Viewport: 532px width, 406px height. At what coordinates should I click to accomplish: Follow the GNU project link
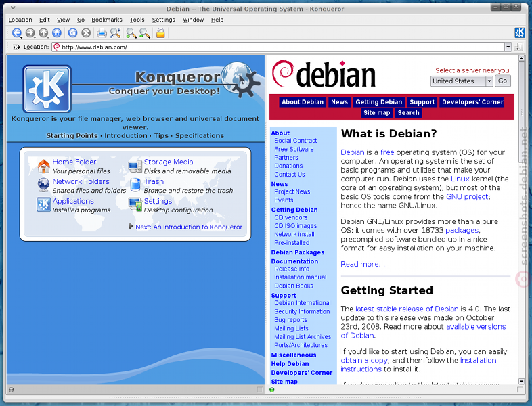[467, 196]
